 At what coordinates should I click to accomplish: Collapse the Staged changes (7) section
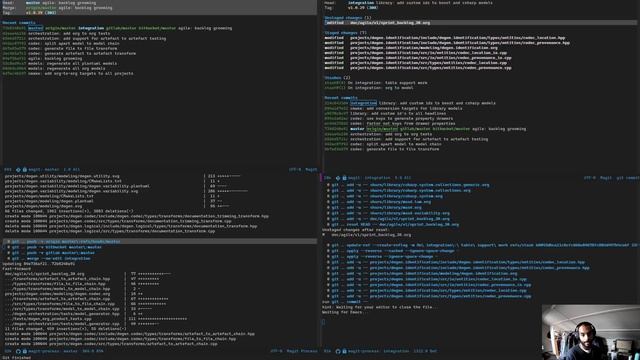click(x=345, y=33)
